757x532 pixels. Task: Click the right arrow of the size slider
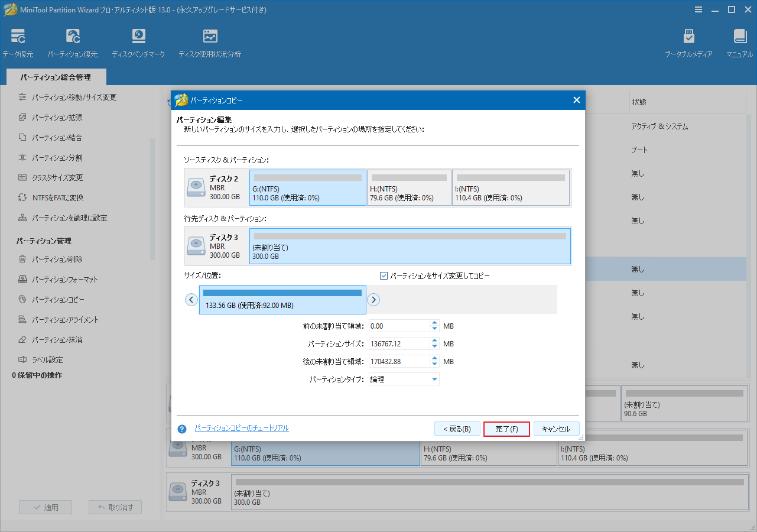(x=373, y=300)
